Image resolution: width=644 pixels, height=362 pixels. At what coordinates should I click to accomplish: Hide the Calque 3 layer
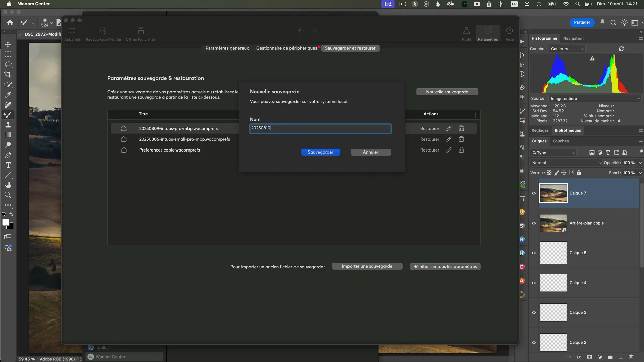pos(534,312)
